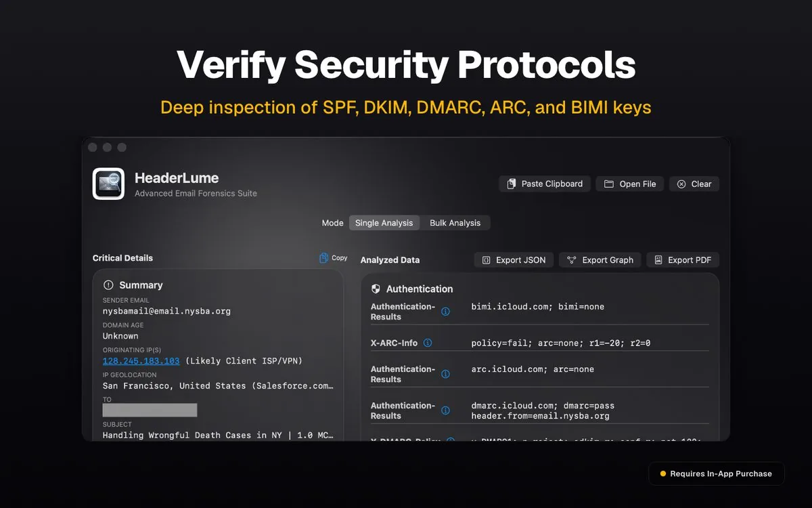Screen dimensions: 812x508
Task: Click sender email nysbamail@email.nysba.org
Action: 166,312
